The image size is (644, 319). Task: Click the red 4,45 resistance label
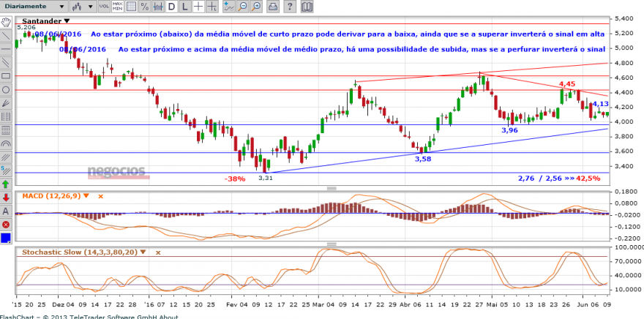[x=566, y=84]
